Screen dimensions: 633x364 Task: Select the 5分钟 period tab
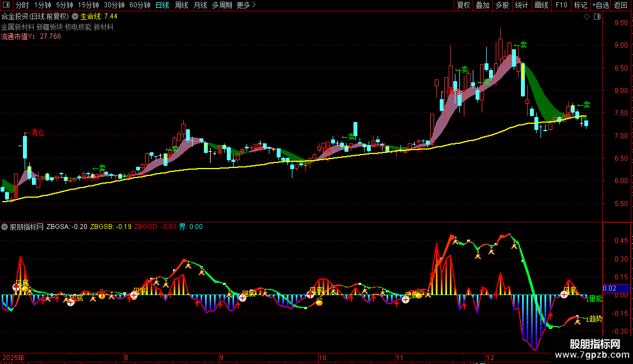coord(64,5)
